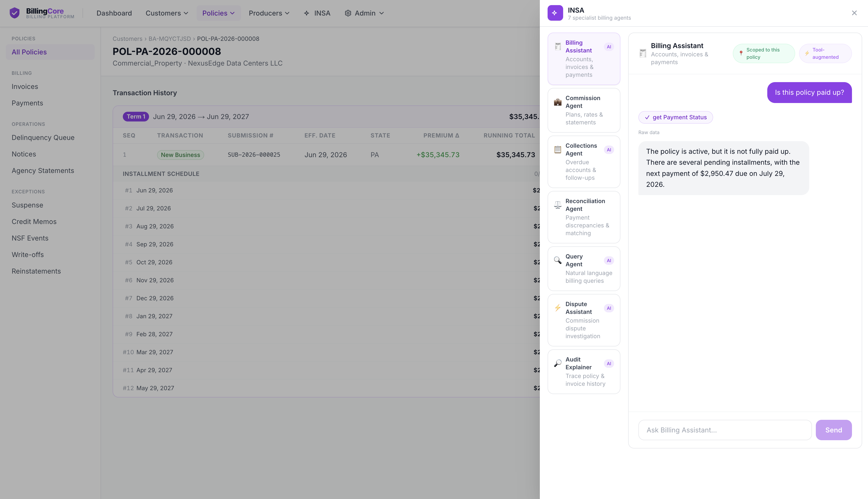The width and height of the screenshot is (868, 499).
Task: Select the Dispute Assistant lightning icon
Action: 558,308
